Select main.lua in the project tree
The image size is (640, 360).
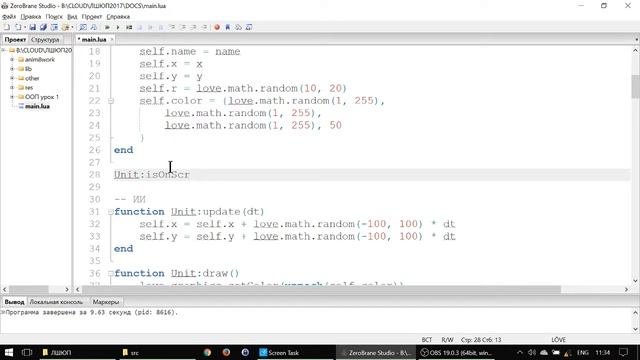click(37, 107)
